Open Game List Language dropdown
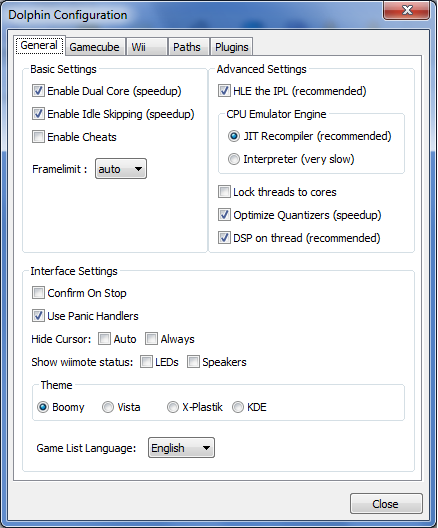Image resolution: width=438 pixels, height=528 pixels. click(x=181, y=448)
